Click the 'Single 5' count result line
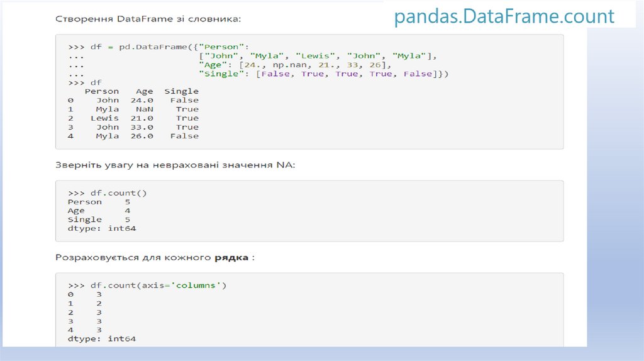 [99, 219]
